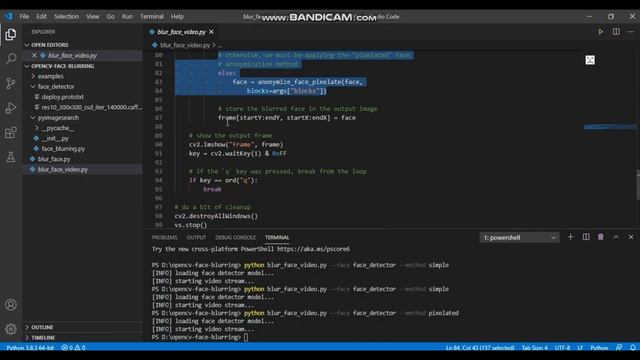640x360 pixels.
Task: Click the VS Code logo icon
Action: pos(9,16)
